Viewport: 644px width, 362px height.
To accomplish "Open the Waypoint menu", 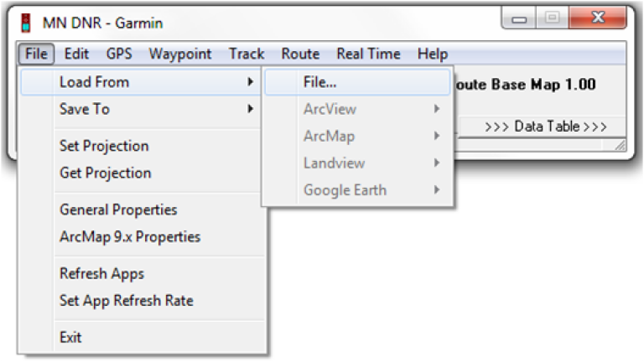I will pyautogui.click(x=180, y=54).
